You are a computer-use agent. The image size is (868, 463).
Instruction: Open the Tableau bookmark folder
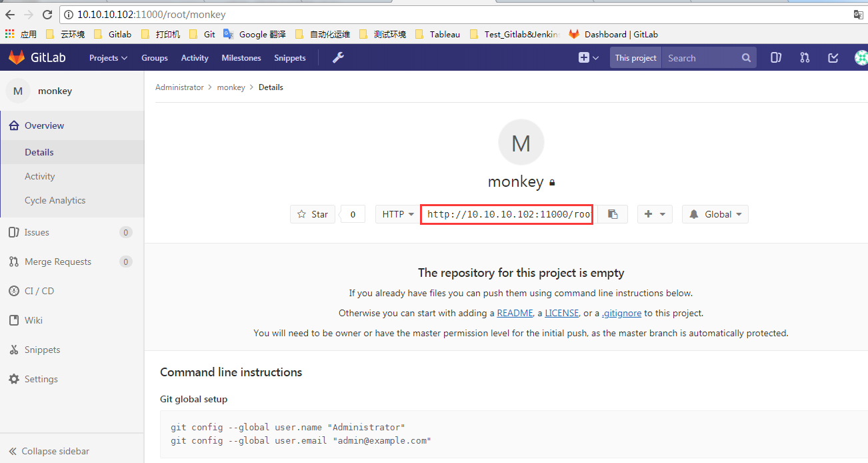tap(437, 34)
